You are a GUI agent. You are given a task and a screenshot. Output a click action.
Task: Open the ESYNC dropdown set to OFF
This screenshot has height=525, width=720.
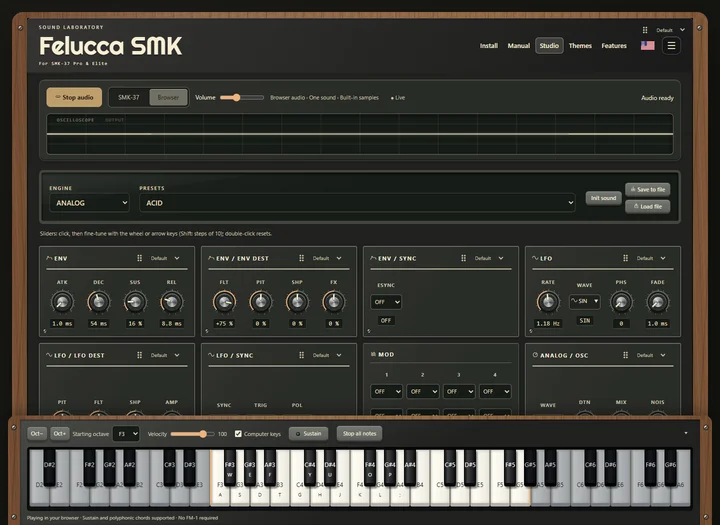386,302
